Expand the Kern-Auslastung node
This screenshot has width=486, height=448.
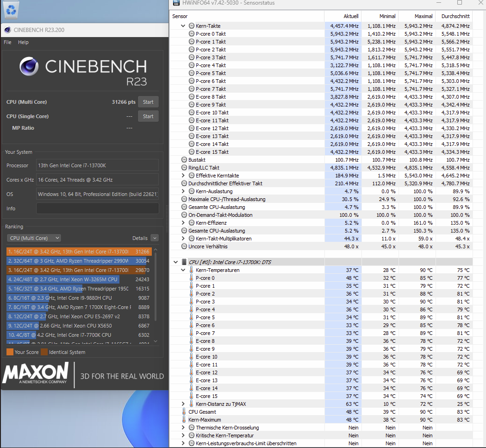point(183,191)
